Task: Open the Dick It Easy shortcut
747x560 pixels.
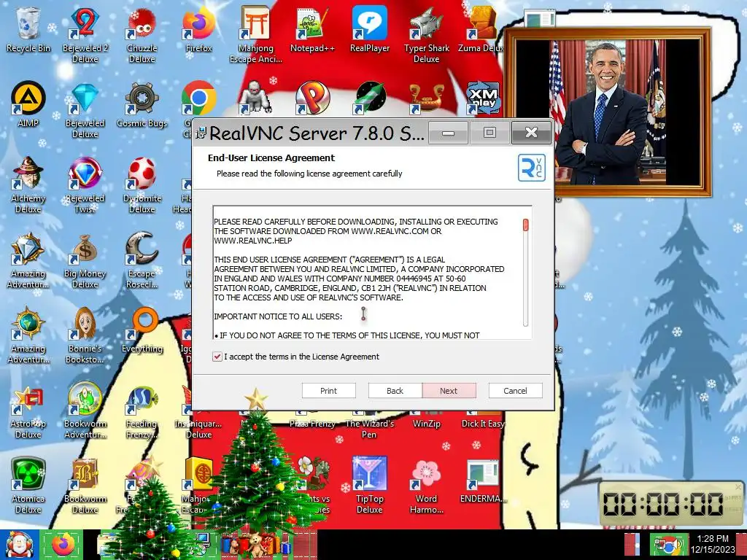Action: pyautogui.click(x=483, y=420)
